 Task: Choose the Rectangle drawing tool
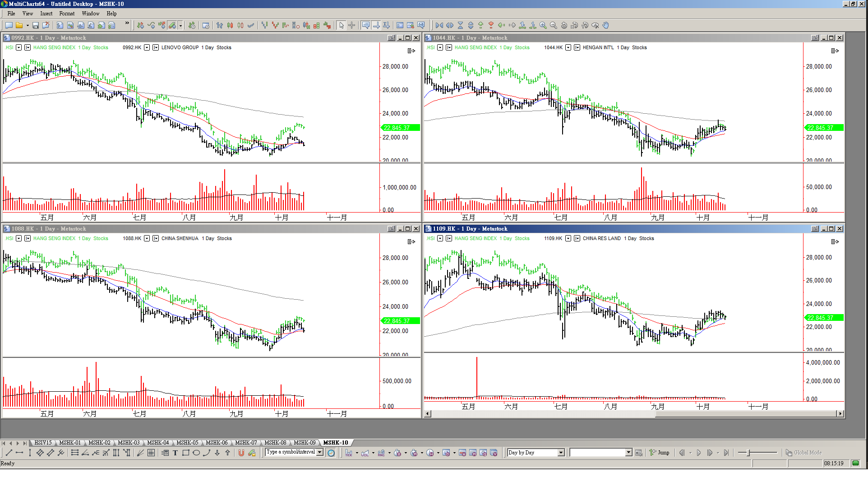[185, 453]
